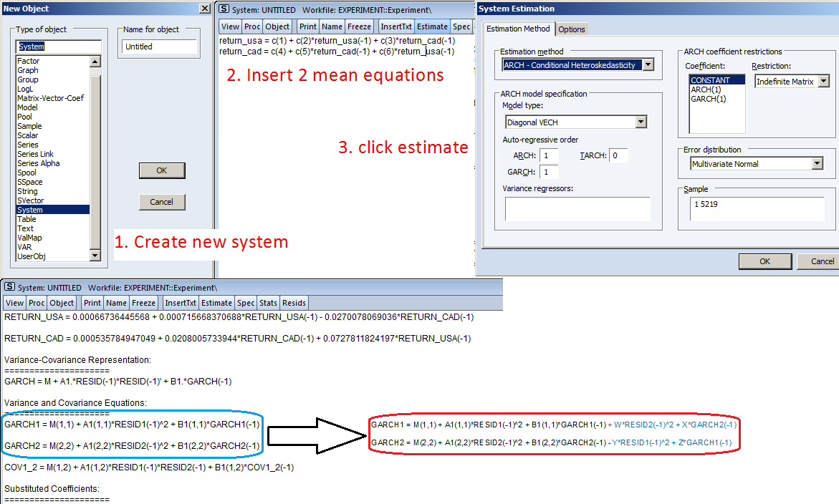Click Name in the upper System window toolbar
839x504 pixels.
pyautogui.click(x=332, y=26)
